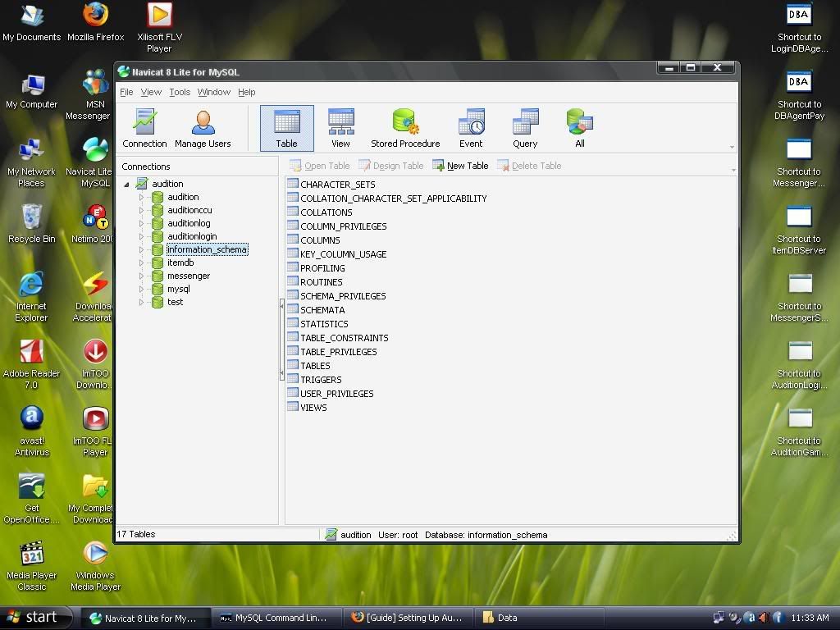Open the Stored Procedure section
This screenshot has height=630, width=840.
tap(405, 128)
